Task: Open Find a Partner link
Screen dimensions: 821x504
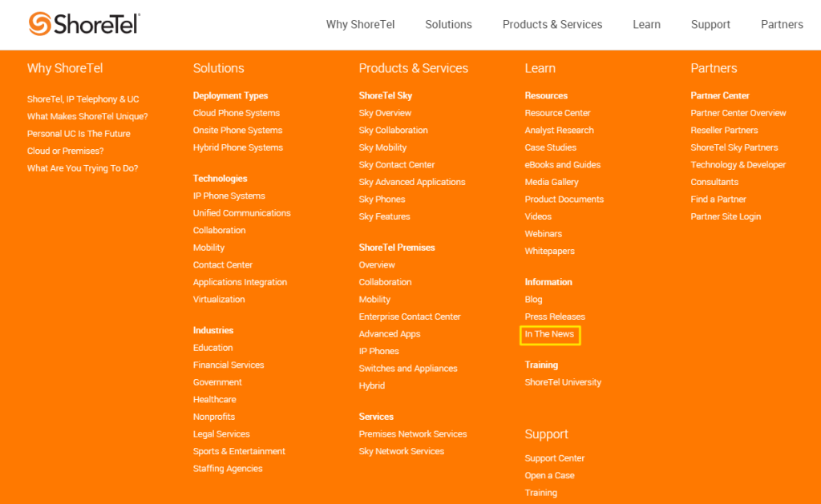Action: pos(718,200)
